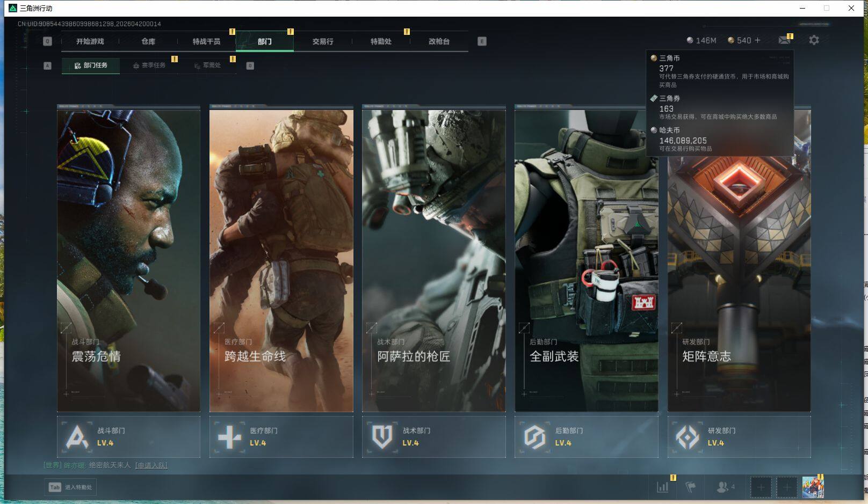Select the 医疗部门 LV.4 panel
868x504 pixels.
tap(281, 437)
